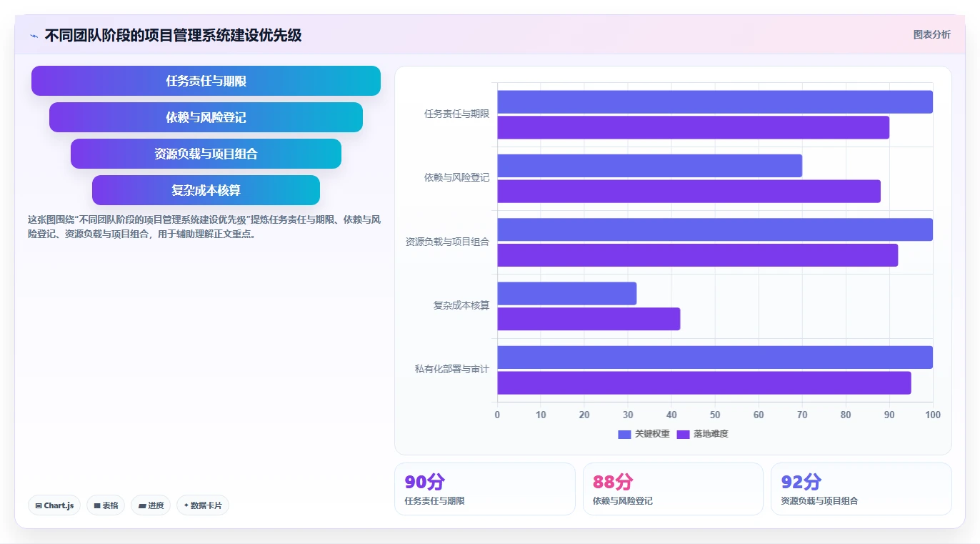The height and width of the screenshot is (544, 980).
Task: Click the 复杂成本核算 axis label
Action: click(461, 306)
